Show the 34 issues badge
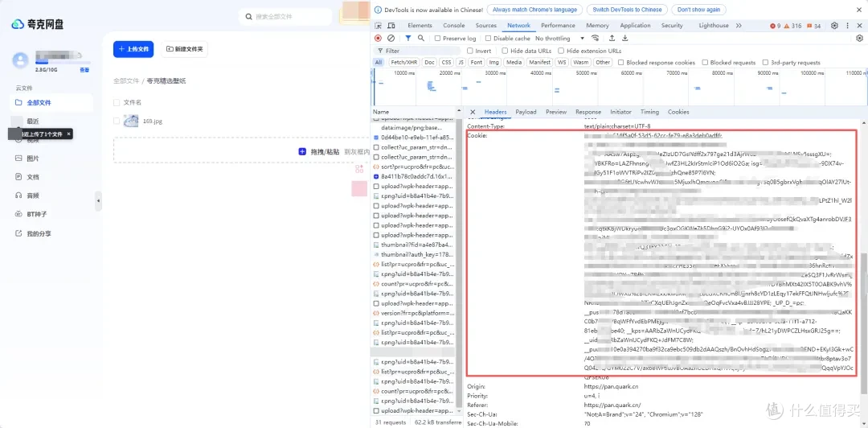 coord(813,26)
